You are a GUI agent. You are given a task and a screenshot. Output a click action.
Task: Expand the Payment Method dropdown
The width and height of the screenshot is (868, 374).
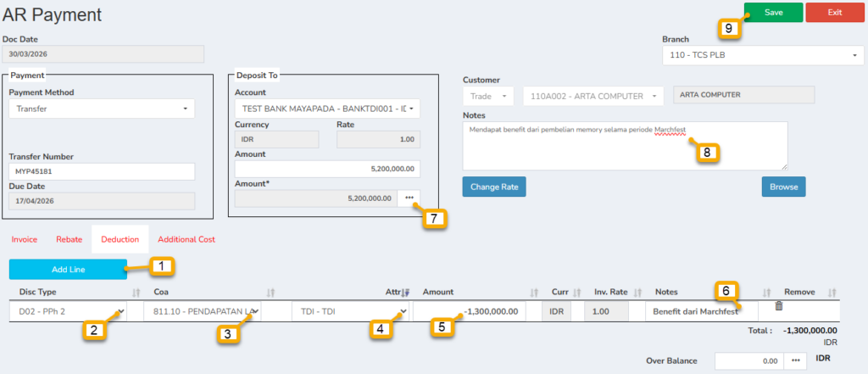pyautogui.click(x=101, y=109)
